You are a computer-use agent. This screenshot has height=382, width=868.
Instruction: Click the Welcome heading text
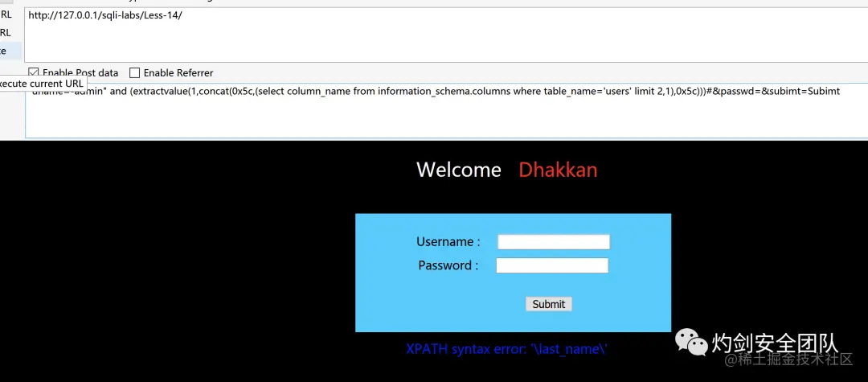tap(459, 170)
